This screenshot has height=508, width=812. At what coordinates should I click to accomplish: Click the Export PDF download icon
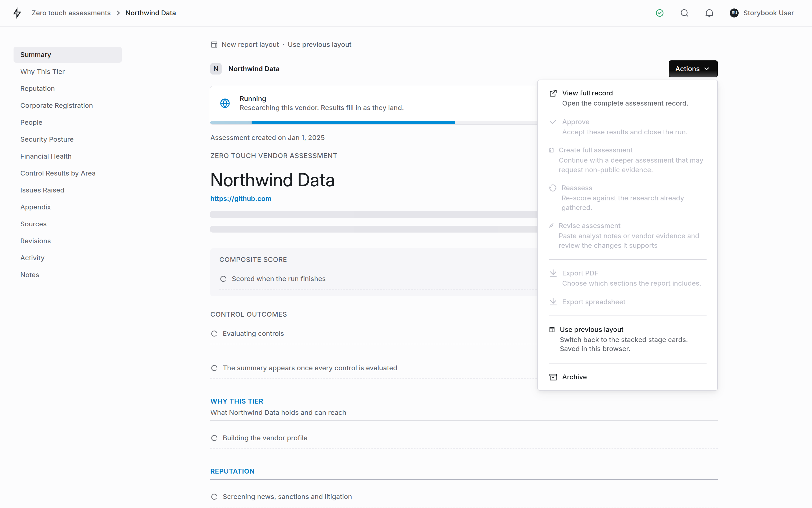(x=553, y=273)
